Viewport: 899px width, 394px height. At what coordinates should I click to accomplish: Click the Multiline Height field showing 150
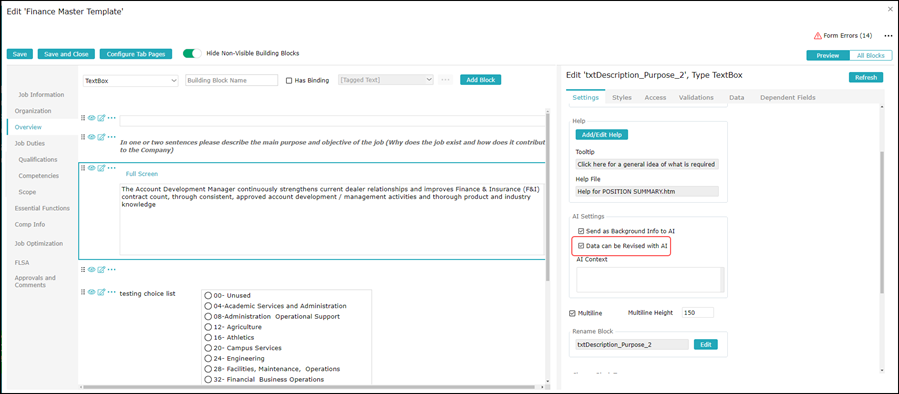pyautogui.click(x=697, y=313)
